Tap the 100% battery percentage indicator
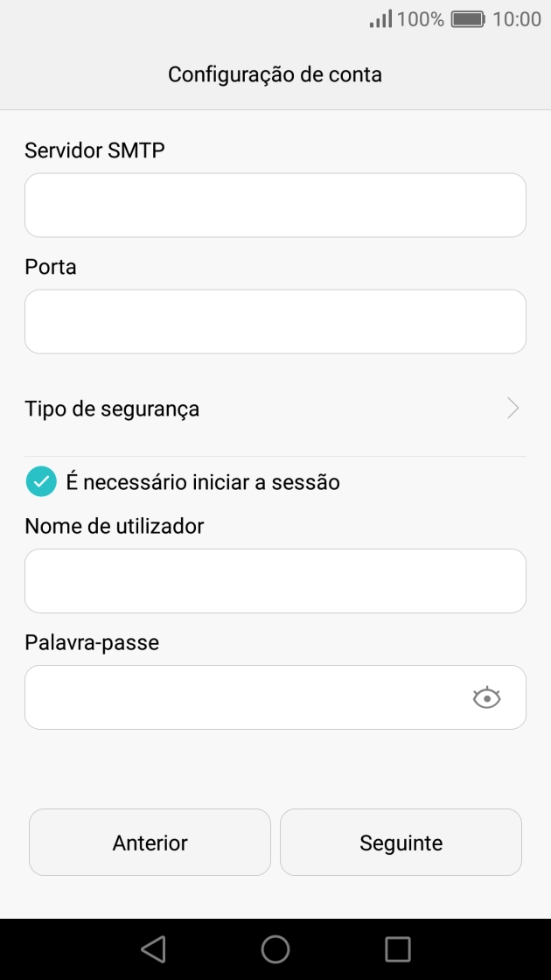551x980 pixels. coord(425,18)
